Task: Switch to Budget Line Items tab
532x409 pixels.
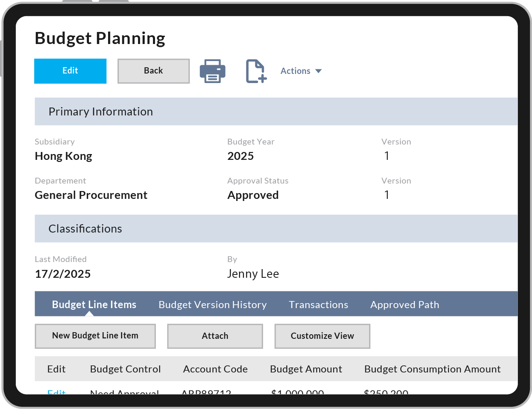Action: pyautogui.click(x=94, y=304)
